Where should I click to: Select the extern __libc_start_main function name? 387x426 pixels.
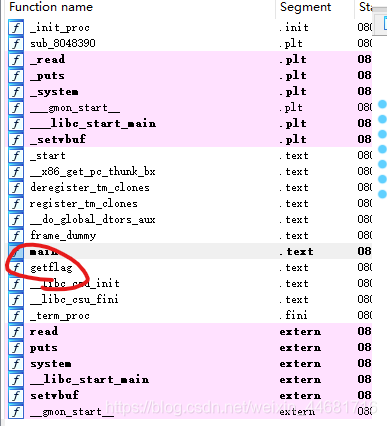point(89,380)
